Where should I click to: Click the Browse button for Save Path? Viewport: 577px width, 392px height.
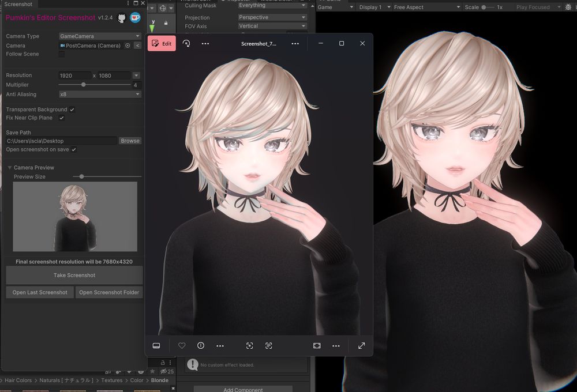click(x=130, y=141)
